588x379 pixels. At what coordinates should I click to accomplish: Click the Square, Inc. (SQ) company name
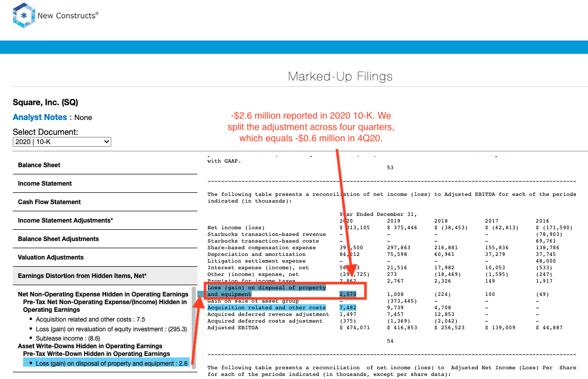(46, 103)
